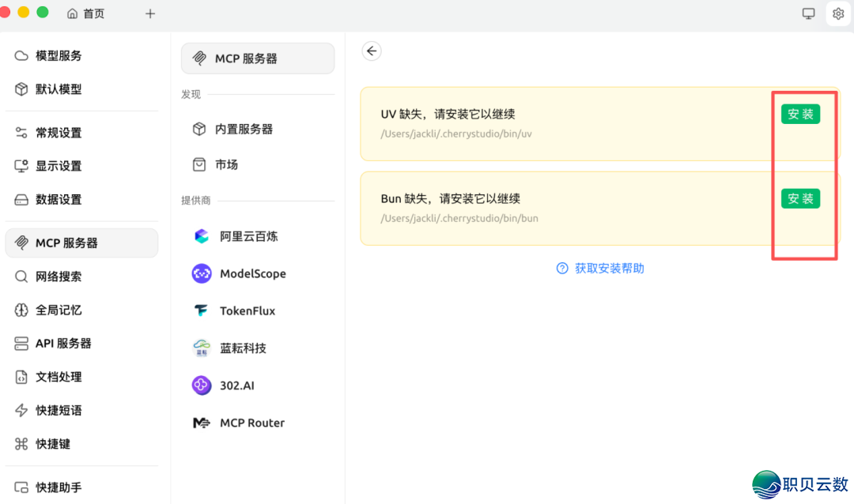Open the MCP Router provider
The width and height of the screenshot is (854, 504).
pyautogui.click(x=251, y=423)
